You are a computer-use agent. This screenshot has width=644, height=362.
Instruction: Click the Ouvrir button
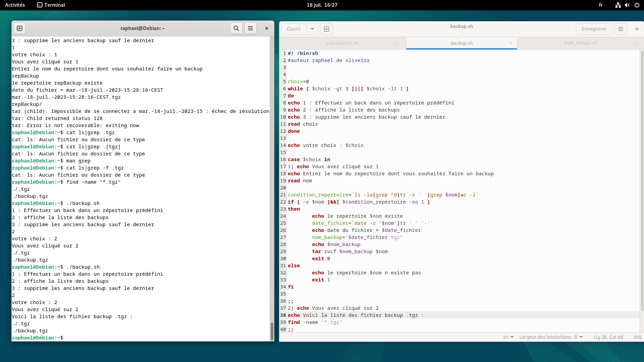294,29
